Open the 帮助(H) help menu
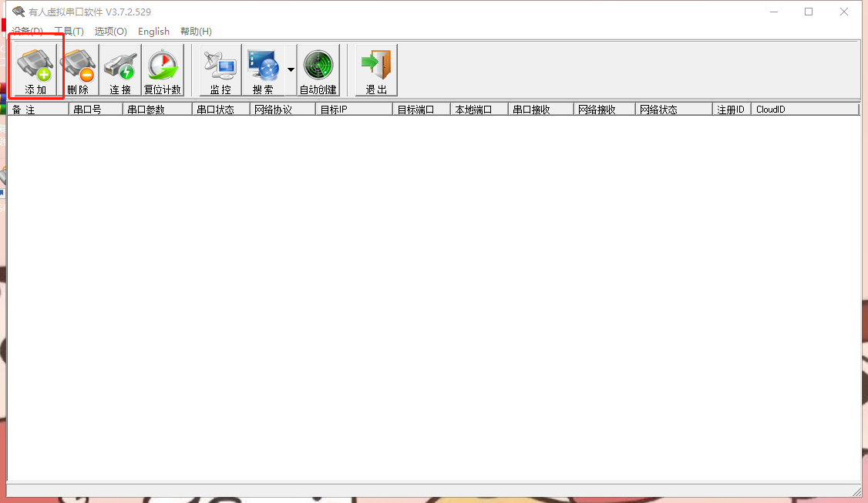The width and height of the screenshot is (868, 503). tap(196, 32)
